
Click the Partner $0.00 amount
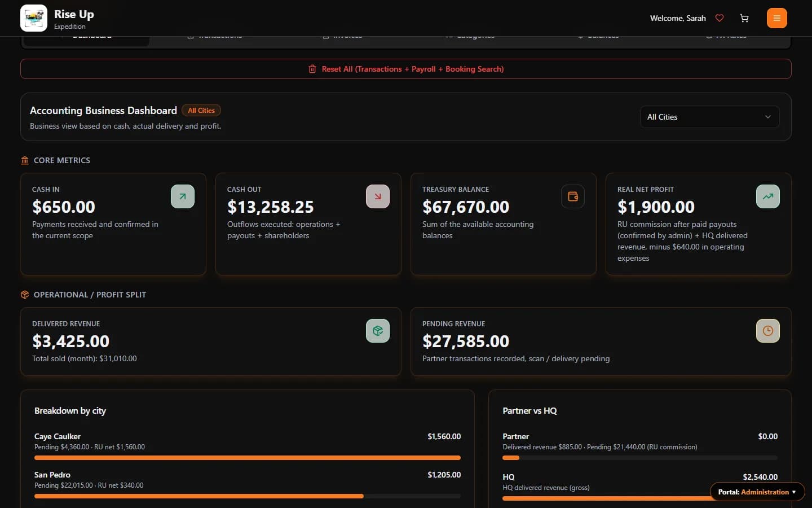[x=768, y=436]
